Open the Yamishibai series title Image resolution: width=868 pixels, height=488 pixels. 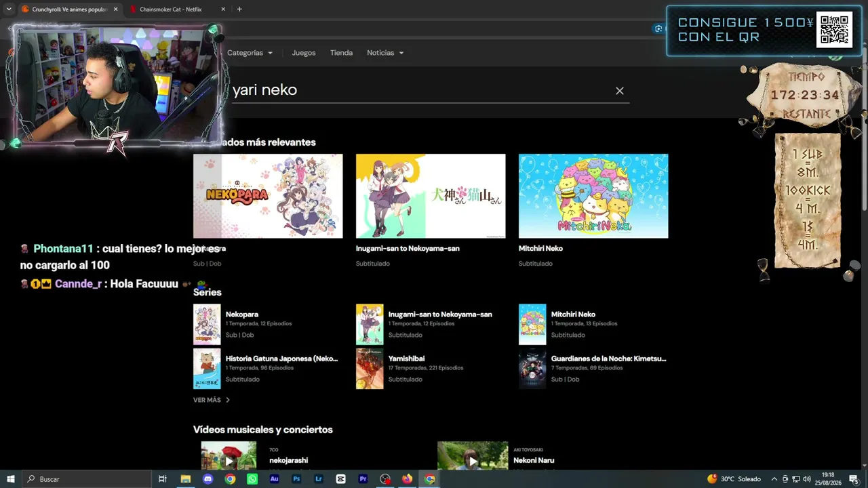[407, 359]
